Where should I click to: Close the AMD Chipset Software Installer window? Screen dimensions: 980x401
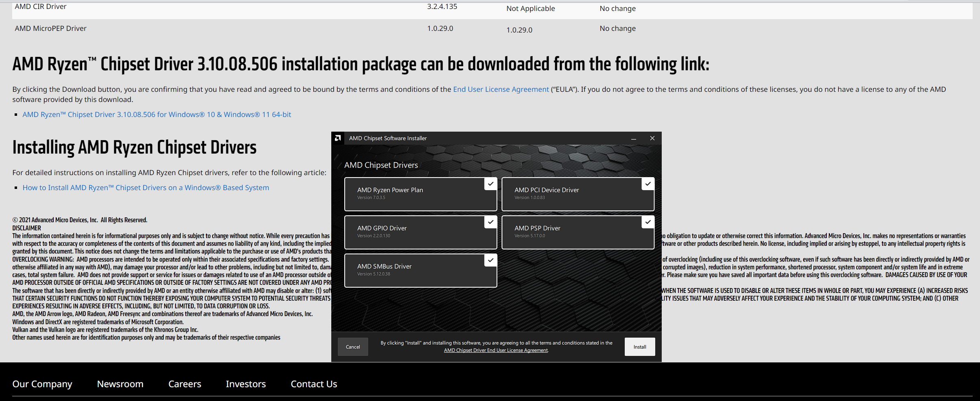click(x=652, y=138)
